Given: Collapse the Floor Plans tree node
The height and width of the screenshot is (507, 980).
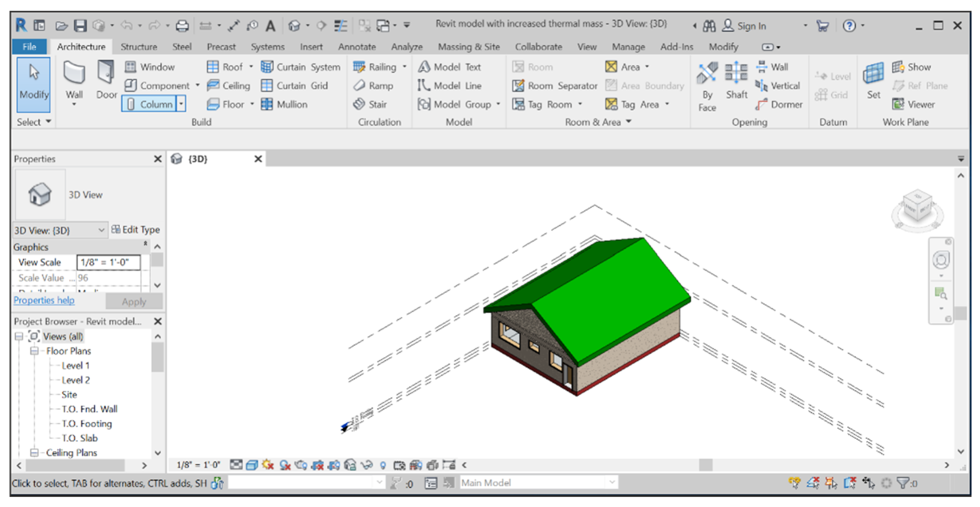Looking at the screenshot, I should (x=34, y=350).
